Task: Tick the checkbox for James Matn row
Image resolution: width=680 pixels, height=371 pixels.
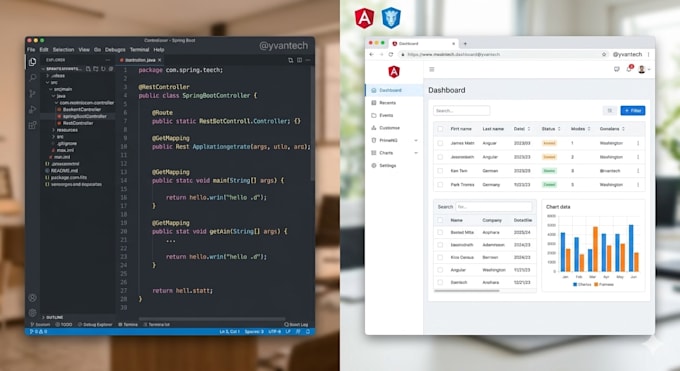Action: click(x=440, y=143)
